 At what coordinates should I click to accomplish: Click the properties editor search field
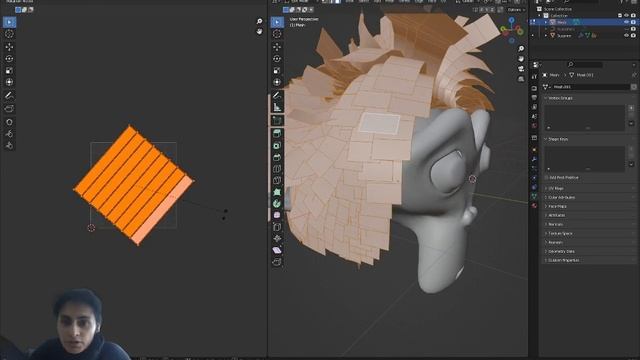585,64
